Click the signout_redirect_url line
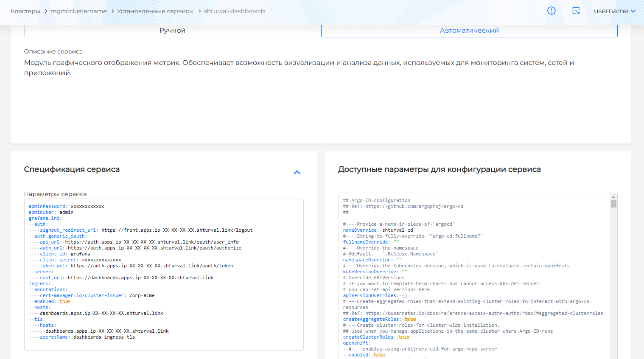This screenshot has width=644, height=359. (x=146, y=230)
